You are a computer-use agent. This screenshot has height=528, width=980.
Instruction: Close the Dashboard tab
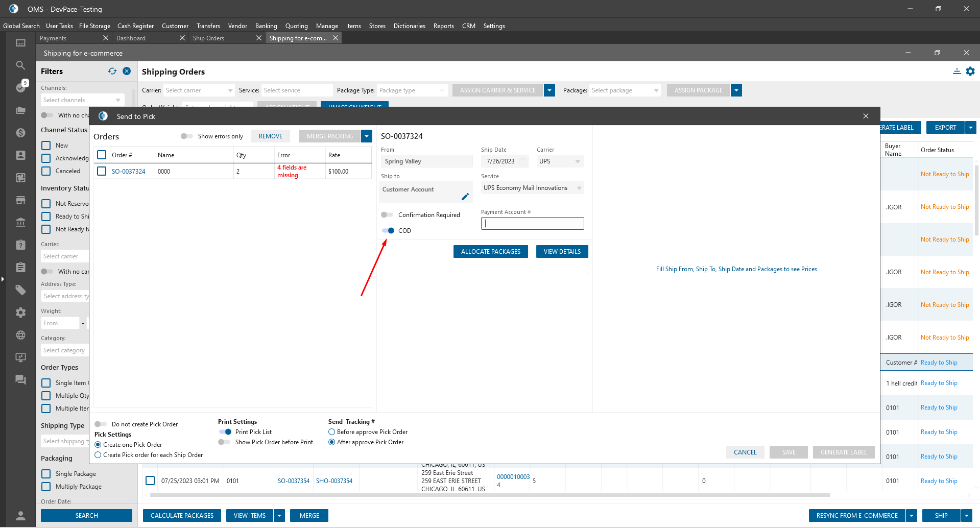(x=182, y=38)
